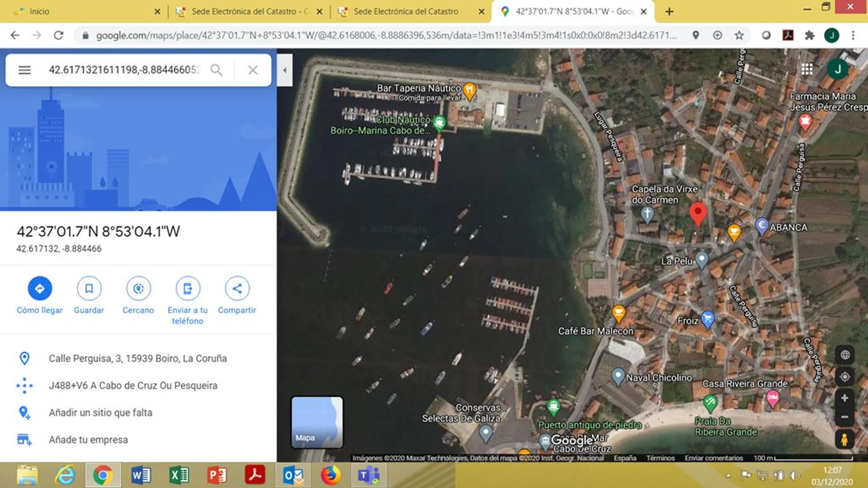Click the Guardar bookmark icon
Viewport: 868px width, 488px height.
click(89, 288)
